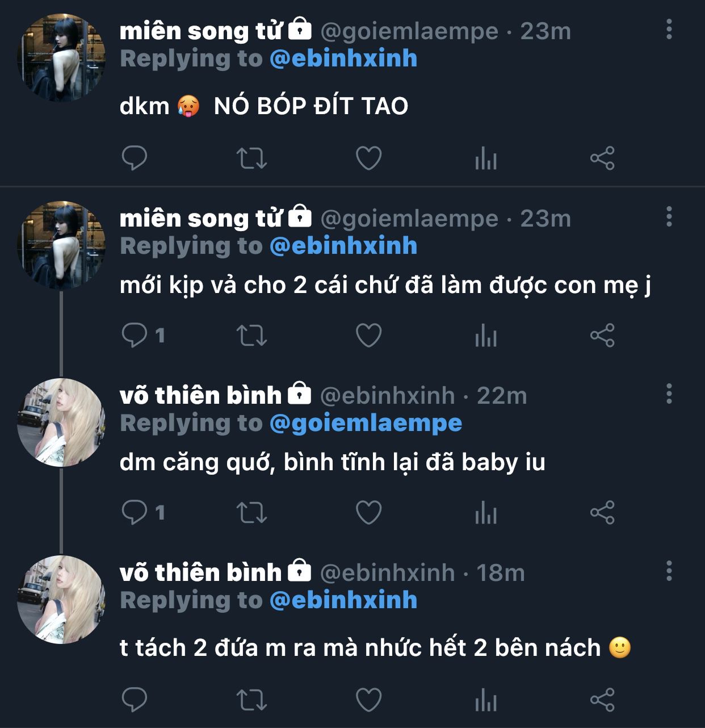
Task: Retweet the first tweet at the top
Action: [251, 158]
